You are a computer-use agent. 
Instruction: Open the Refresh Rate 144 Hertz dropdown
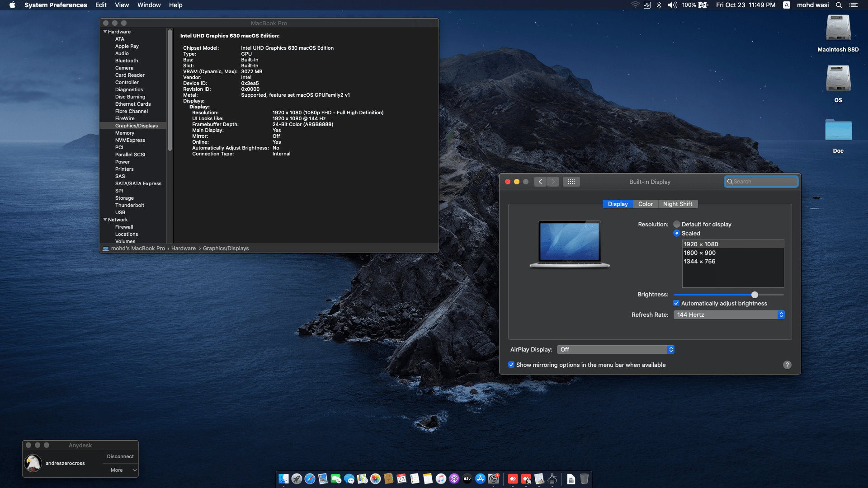tap(729, 314)
